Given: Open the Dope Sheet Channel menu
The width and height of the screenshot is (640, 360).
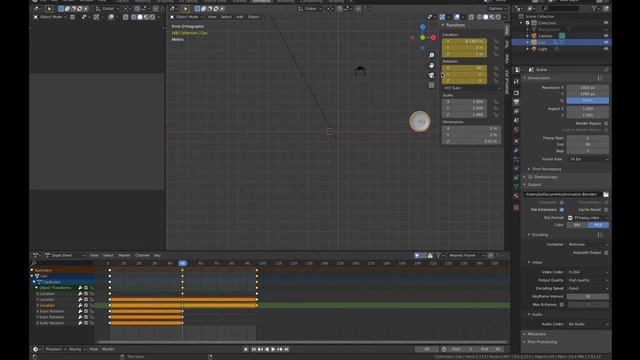Looking at the screenshot, I should click(x=142, y=256).
